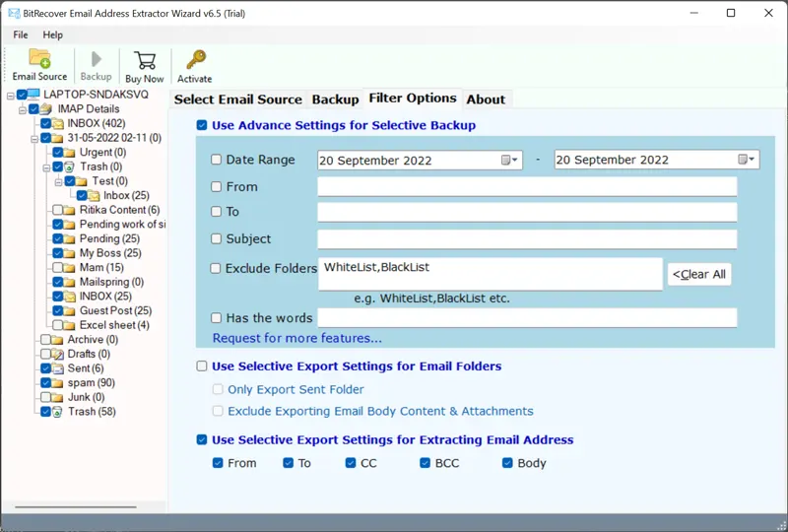
Task: Open the start date calendar dropdown
Action: [509, 160]
